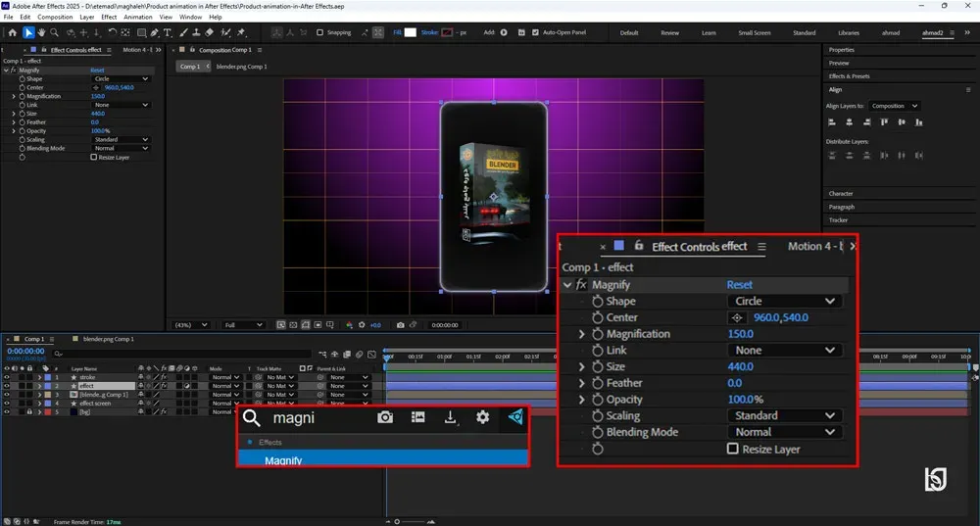Open Align Layers to Composition dropdown
The image size is (980, 526).
895,106
